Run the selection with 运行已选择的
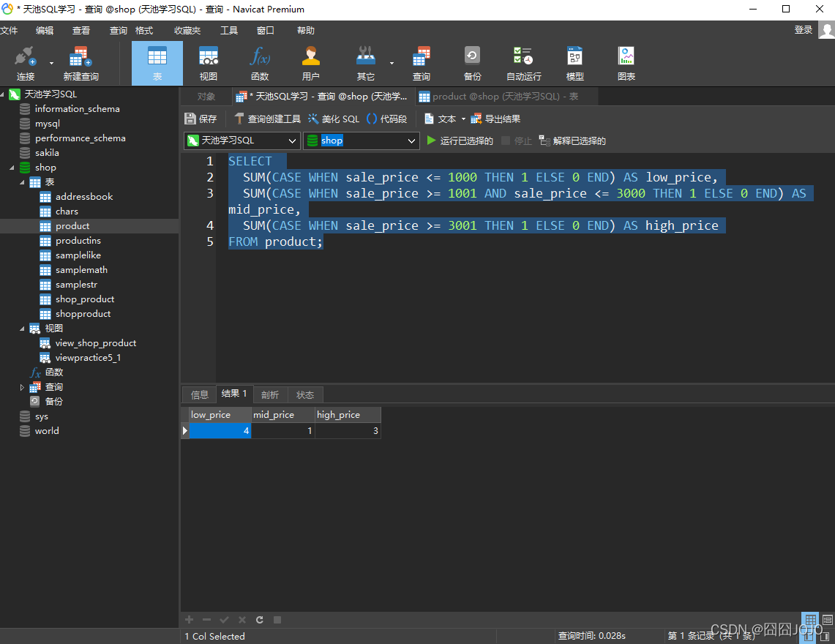The height and width of the screenshot is (644, 835). (x=460, y=141)
